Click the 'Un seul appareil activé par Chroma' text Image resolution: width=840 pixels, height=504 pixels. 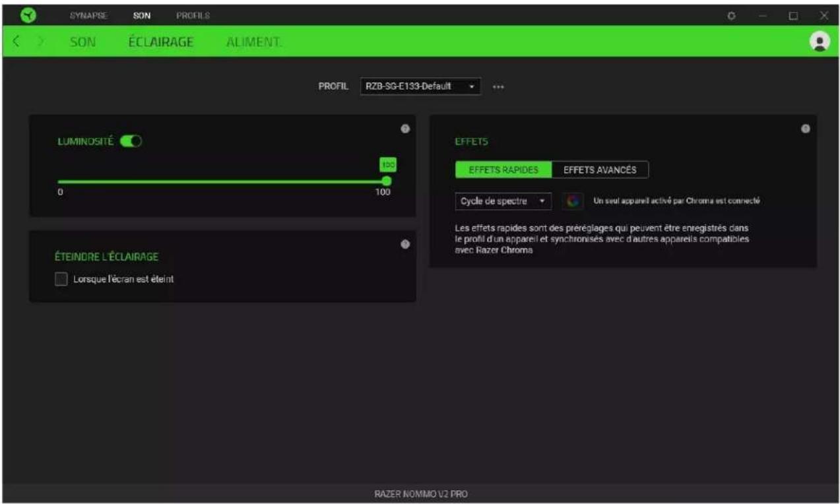click(677, 201)
